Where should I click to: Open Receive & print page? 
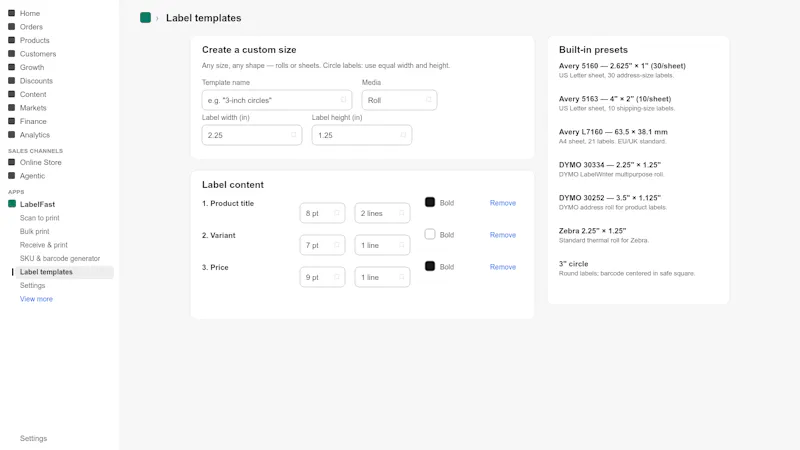coord(44,245)
